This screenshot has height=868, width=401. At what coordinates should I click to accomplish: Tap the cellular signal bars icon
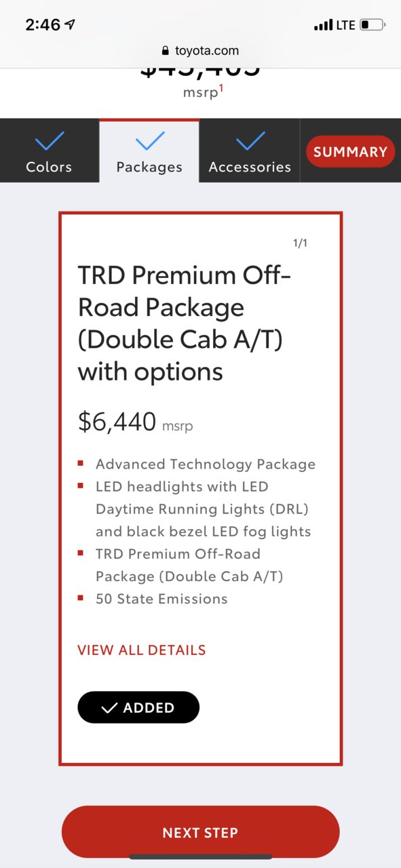coord(323,25)
